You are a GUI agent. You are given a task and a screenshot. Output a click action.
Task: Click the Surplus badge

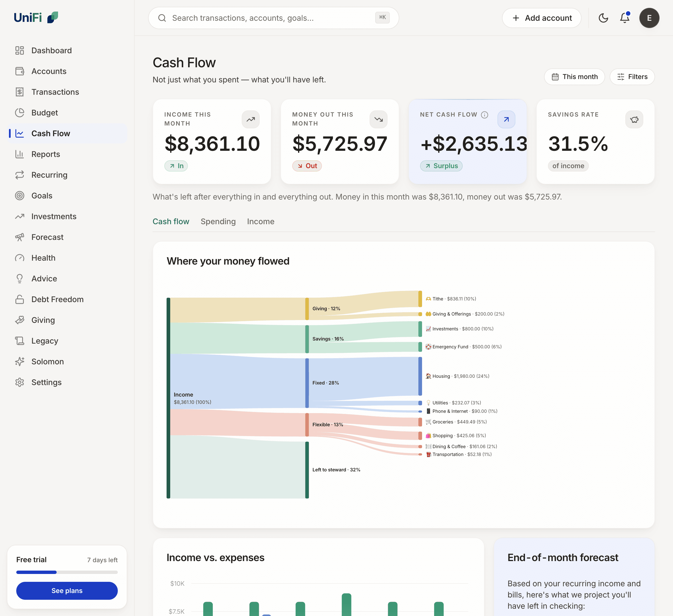pos(441,166)
